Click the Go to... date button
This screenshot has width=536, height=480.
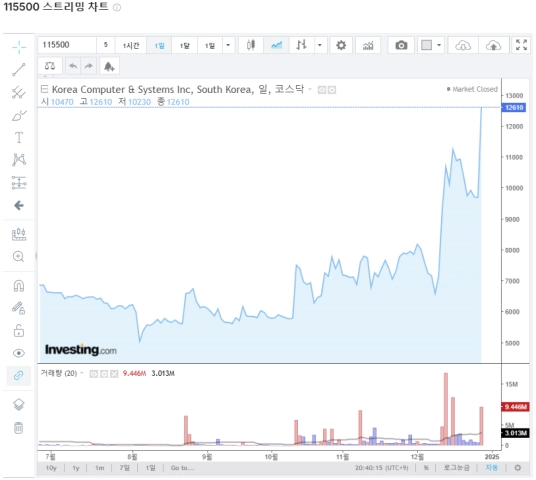[183, 468]
